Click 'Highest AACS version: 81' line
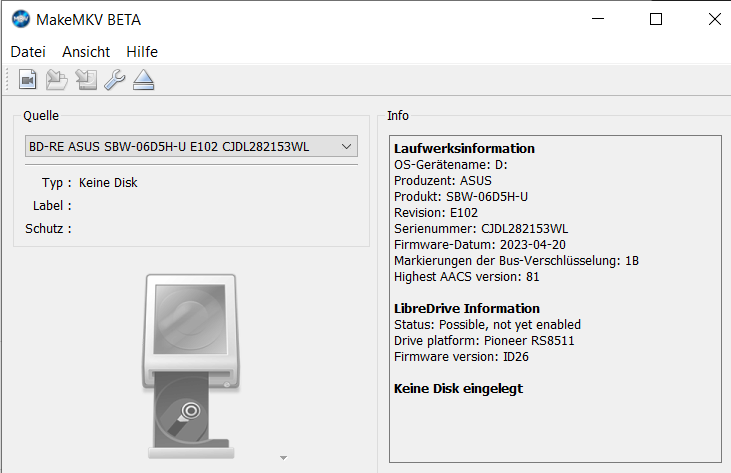 coord(467,277)
